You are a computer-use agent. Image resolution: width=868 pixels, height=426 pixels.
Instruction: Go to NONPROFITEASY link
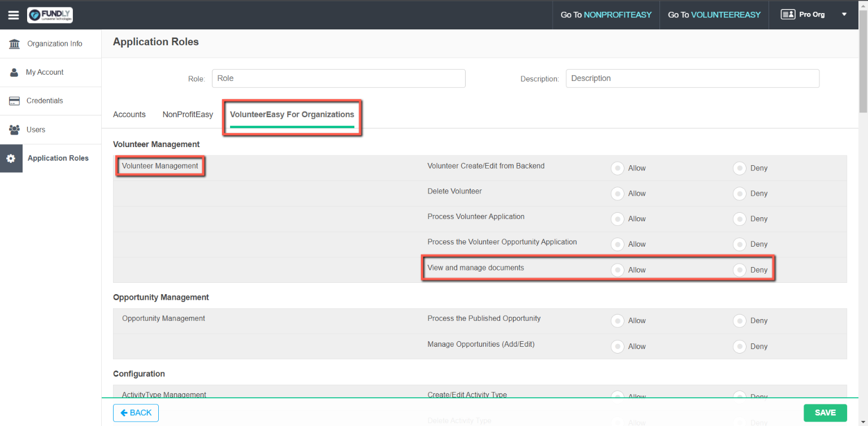pyautogui.click(x=606, y=15)
